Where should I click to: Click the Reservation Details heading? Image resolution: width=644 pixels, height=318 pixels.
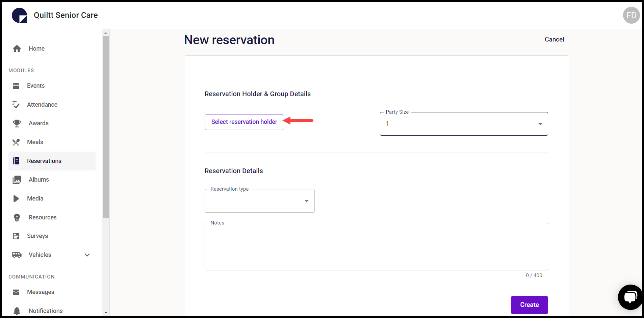[234, 171]
